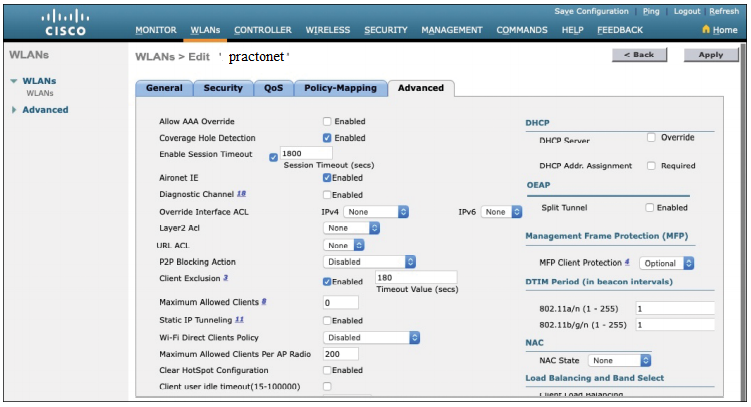This screenshot has width=751, height=407.
Task: Toggle Client user idle timeout checkbox
Action: click(x=327, y=386)
